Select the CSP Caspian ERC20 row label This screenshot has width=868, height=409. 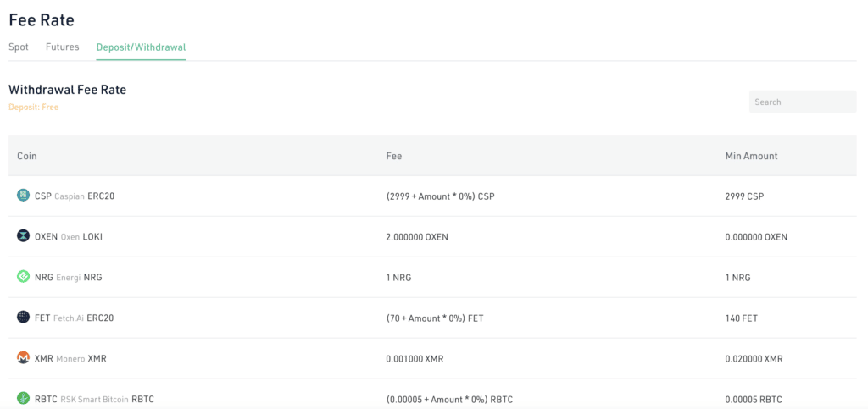click(x=75, y=196)
